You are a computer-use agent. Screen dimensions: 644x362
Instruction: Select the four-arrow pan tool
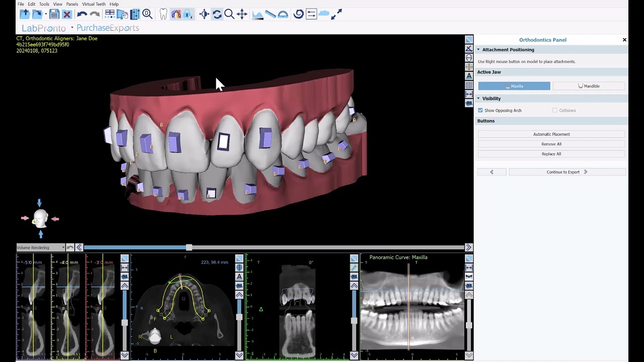tap(242, 15)
